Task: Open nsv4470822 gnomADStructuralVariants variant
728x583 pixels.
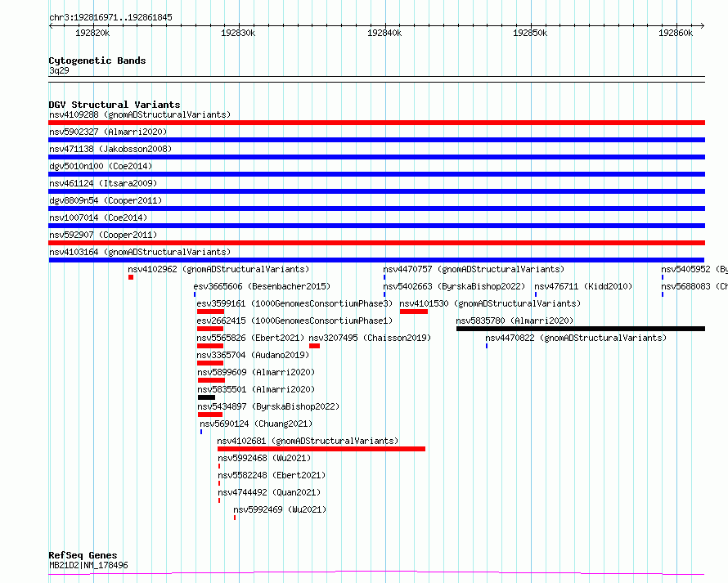Action: (x=576, y=338)
